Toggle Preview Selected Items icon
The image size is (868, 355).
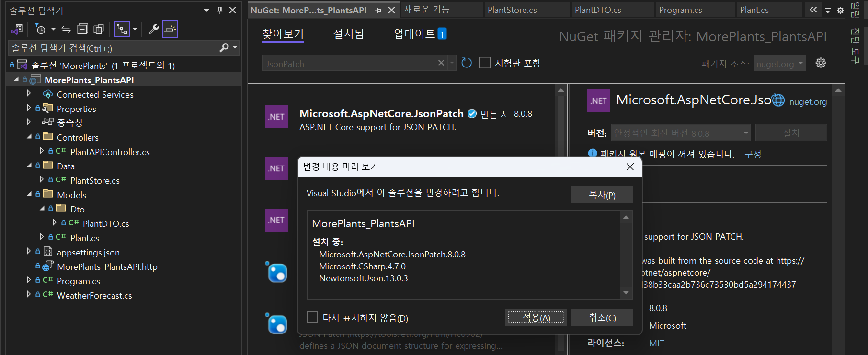(x=170, y=30)
